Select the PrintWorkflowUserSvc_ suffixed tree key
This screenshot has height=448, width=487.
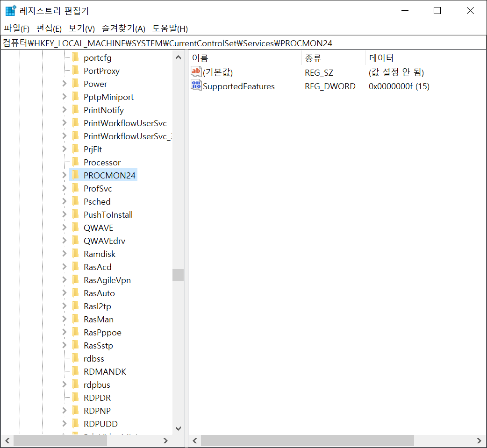[128, 136]
